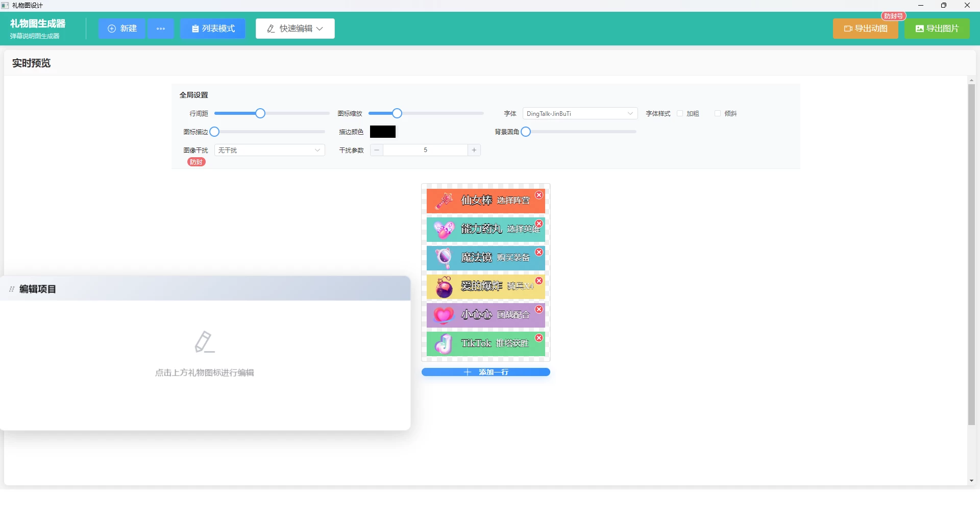Open the 描边颜色 black color swatch
Image resolution: width=980 pixels, height=522 pixels.
point(383,132)
